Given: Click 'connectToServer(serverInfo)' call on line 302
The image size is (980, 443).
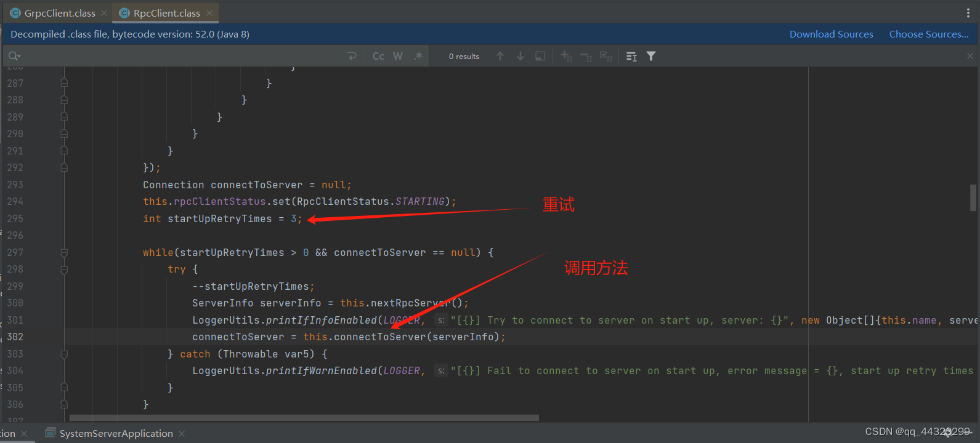Looking at the screenshot, I should click(x=416, y=337).
